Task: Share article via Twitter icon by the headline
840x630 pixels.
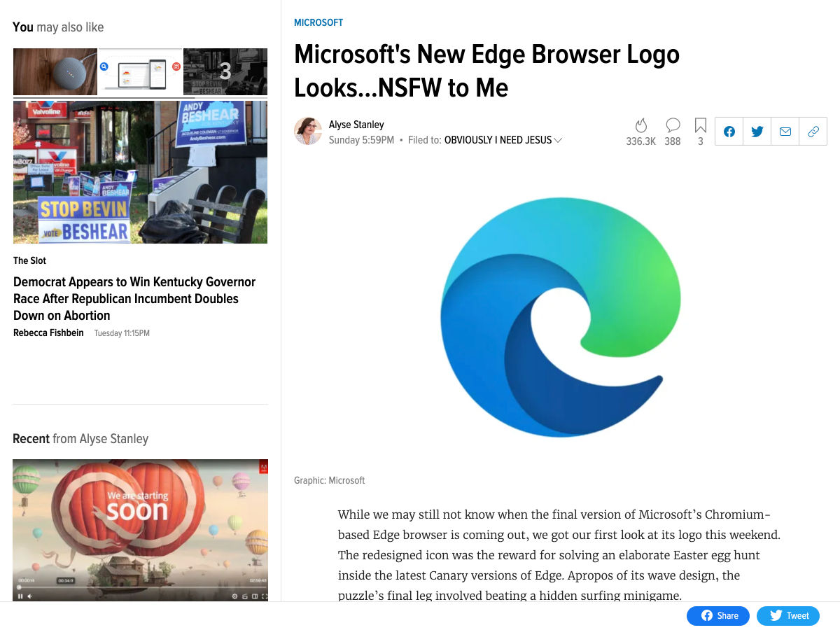Action: click(757, 132)
